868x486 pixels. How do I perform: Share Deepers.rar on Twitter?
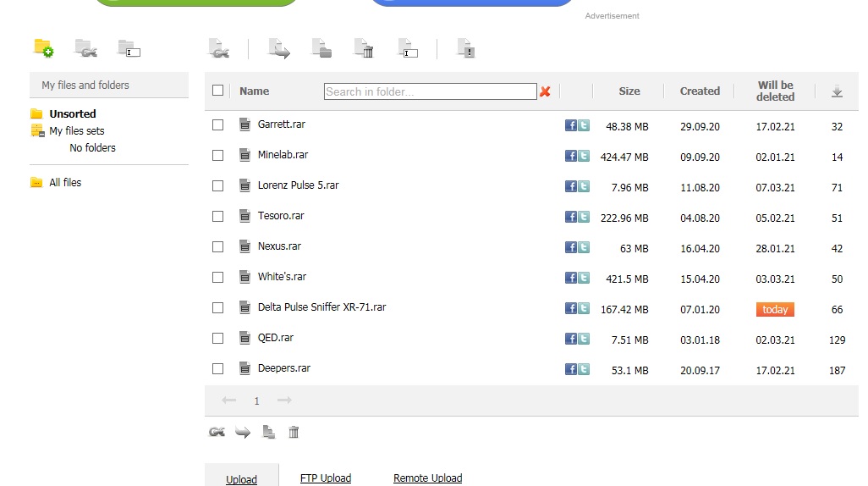click(584, 369)
